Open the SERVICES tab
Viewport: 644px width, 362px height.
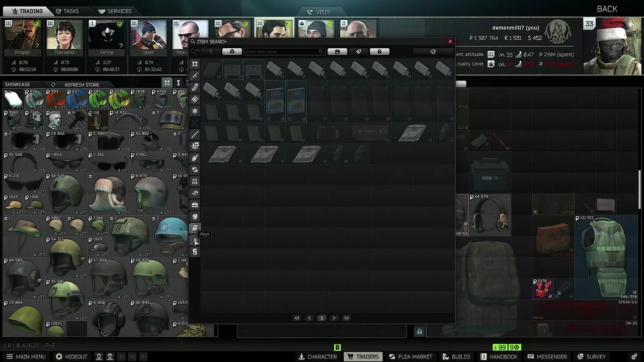pyautogui.click(x=115, y=11)
